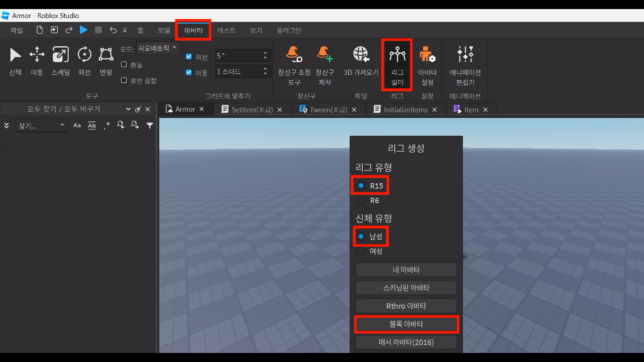Click the find previous magnifier icon
644x362 pixels.
pyautogui.click(x=120, y=125)
